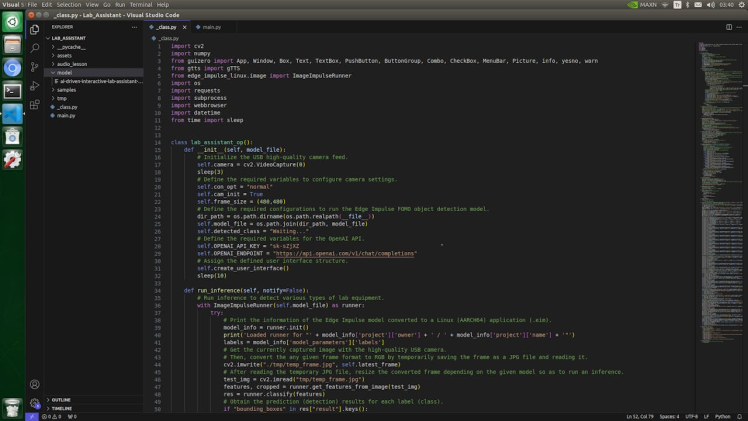Open the Terminal menu
Viewport: 748px width, 421px height.
point(140,4)
